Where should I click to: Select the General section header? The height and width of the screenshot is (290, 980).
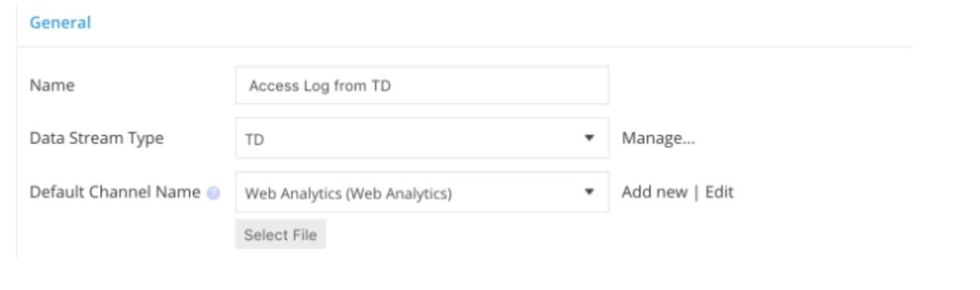click(60, 23)
